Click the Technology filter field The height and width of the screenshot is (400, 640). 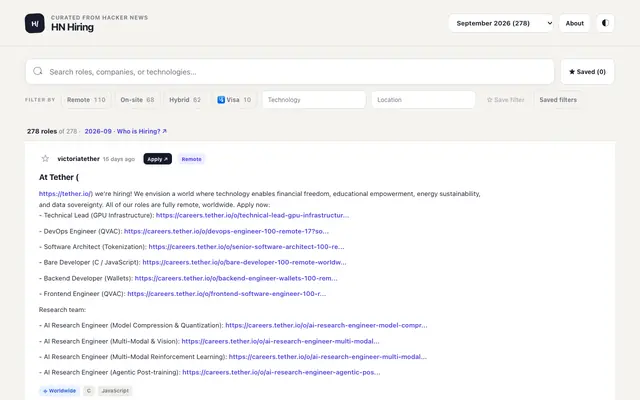click(x=314, y=100)
